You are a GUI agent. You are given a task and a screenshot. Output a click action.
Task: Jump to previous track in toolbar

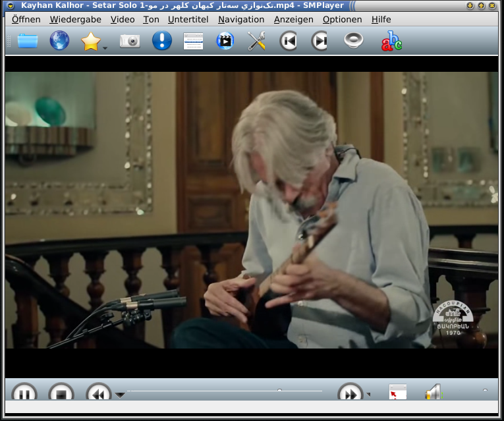click(x=288, y=42)
